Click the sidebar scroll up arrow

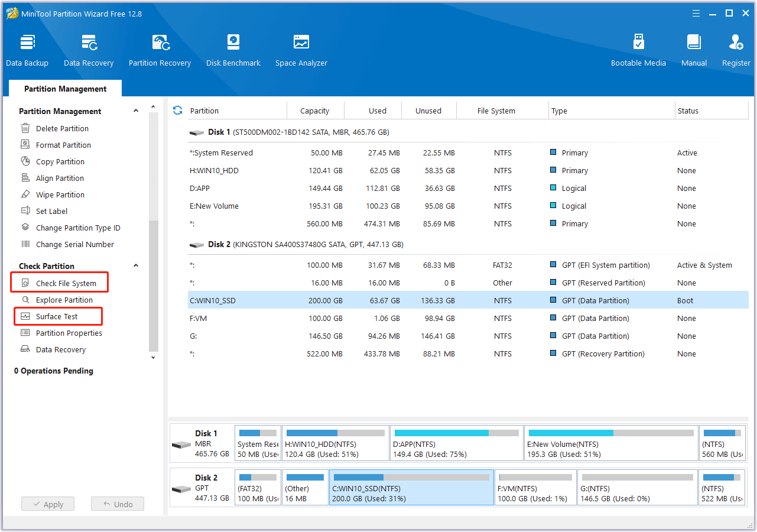[x=154, y=107]
